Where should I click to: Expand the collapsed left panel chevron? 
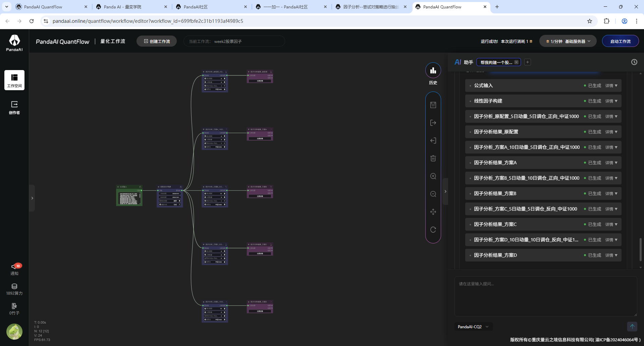pos(32,198)
